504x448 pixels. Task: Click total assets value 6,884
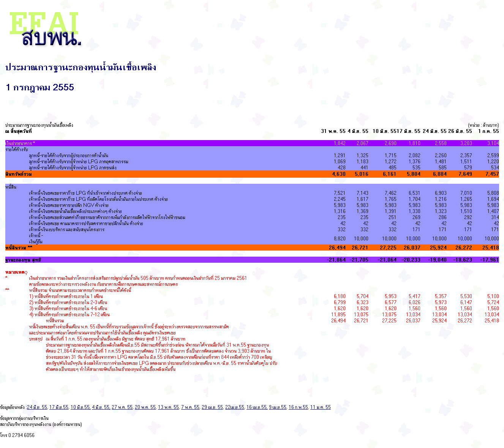pos(440,174)
